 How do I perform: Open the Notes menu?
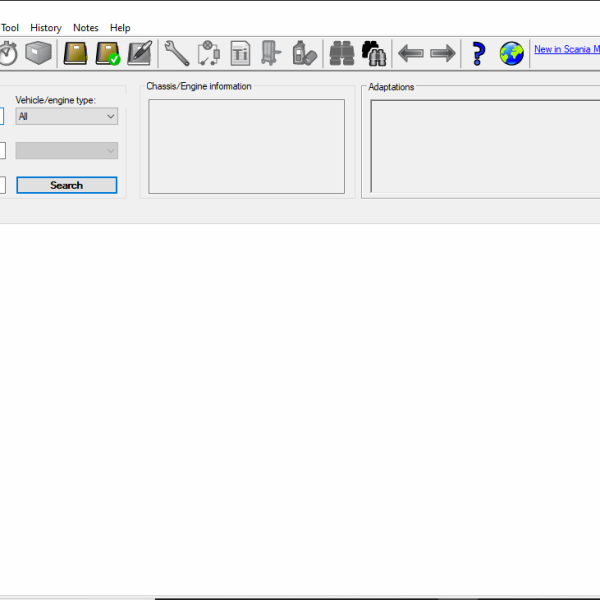pyautogui.click(x=86, y=28)
